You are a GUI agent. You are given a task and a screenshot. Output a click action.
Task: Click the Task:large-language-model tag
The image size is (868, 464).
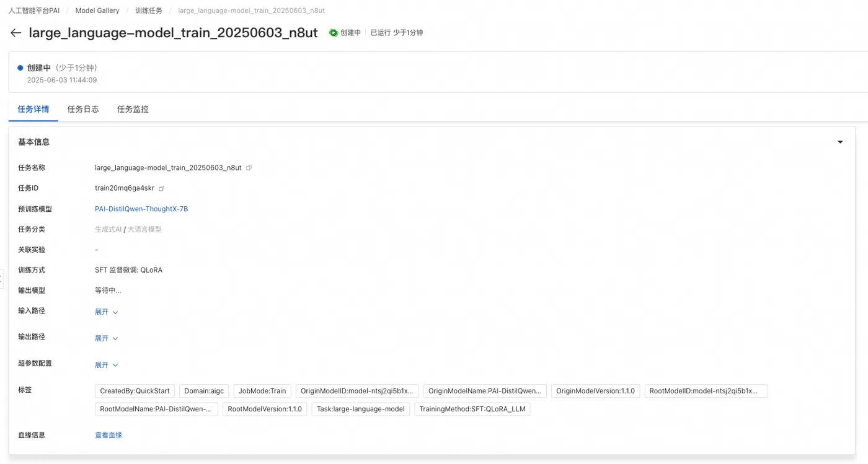click(x=360, y=409)
